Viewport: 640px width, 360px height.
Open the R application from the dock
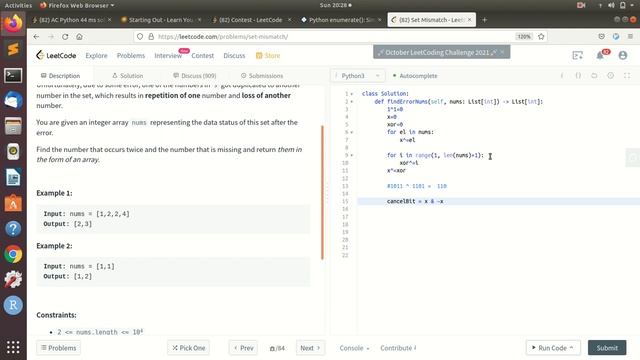click(13, 305)
